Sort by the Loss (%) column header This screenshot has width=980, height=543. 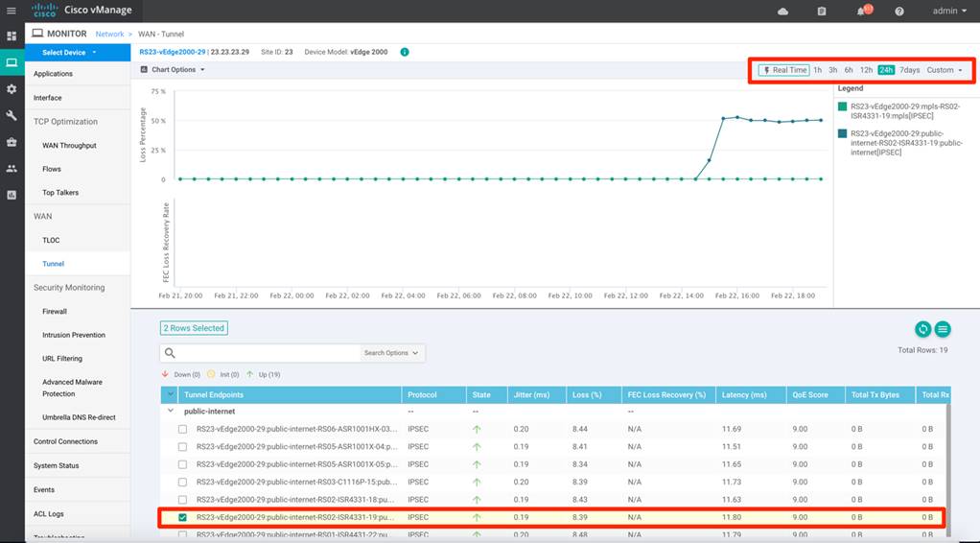594,394
